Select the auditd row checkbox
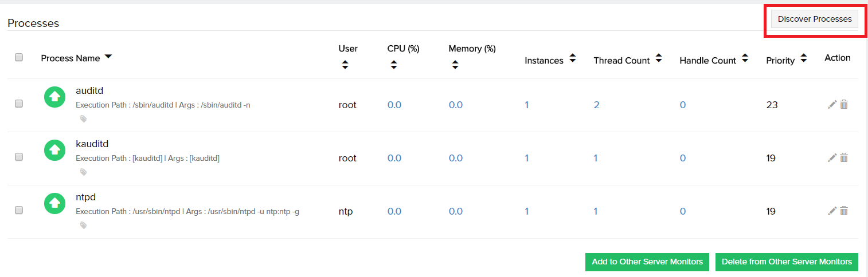This screenshot has width=868, height=277. pos(19,104)
